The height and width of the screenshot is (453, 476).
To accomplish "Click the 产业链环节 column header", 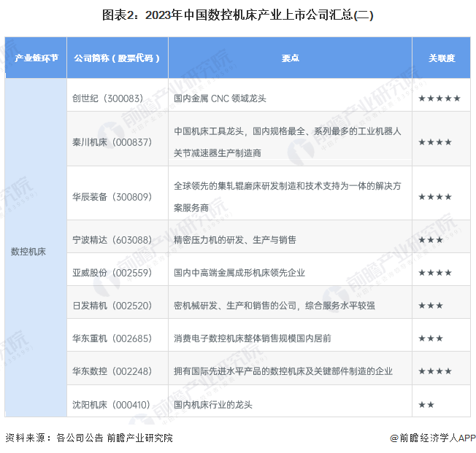I will pyautogui.click(x=36, y=58).
